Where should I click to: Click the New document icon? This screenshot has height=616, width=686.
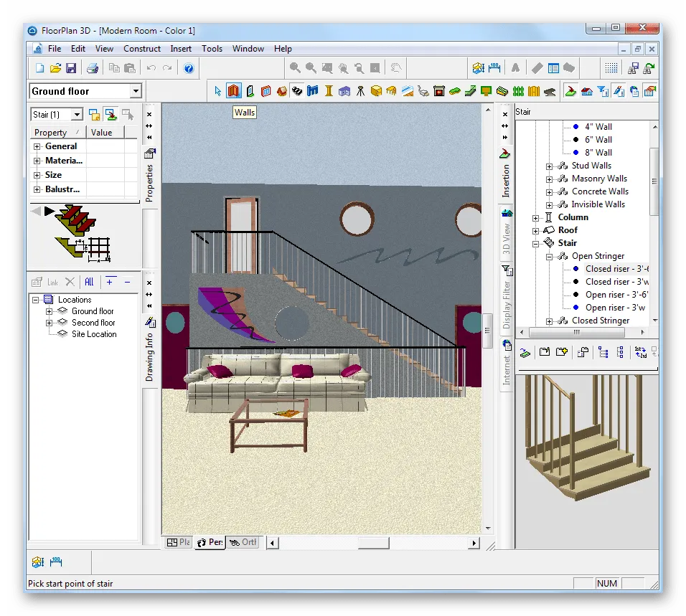[x=39, y=68]
